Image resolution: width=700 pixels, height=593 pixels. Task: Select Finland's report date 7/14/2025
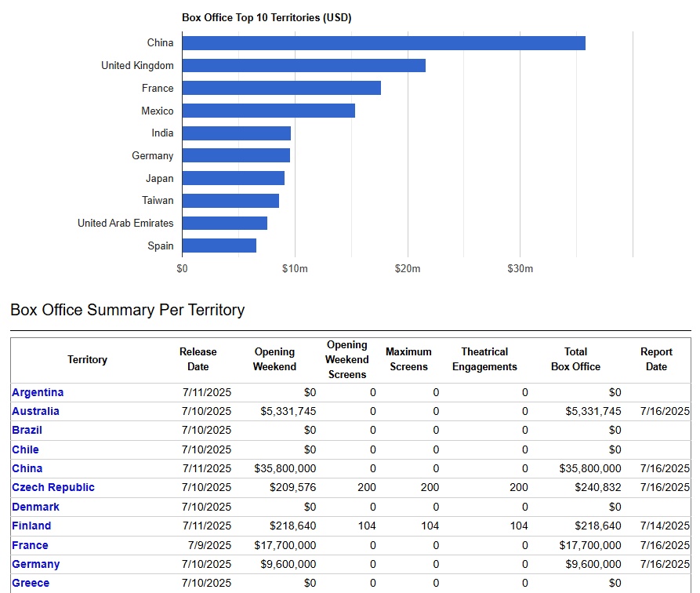tap(666, 526)
